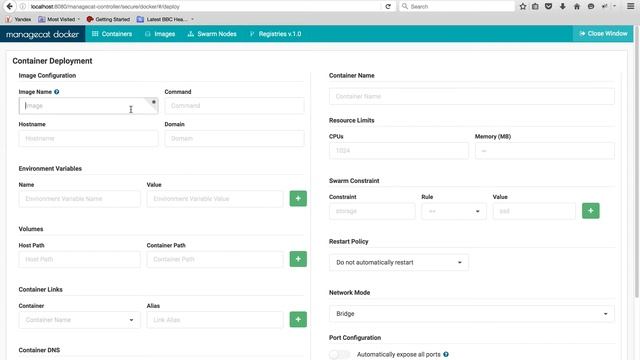Open the downloads arrow icon

[562, 6]
